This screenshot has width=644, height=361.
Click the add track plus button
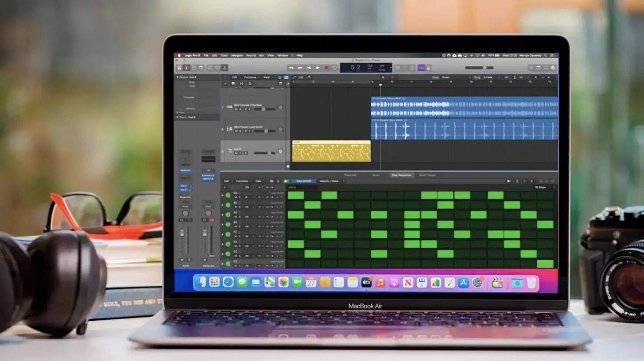click(x=225, y=84)
